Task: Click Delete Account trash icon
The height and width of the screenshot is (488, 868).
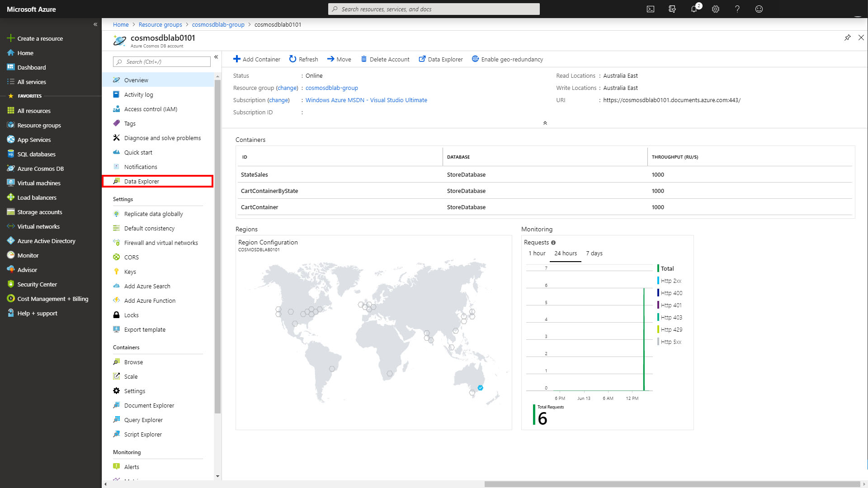Action: 363,59
